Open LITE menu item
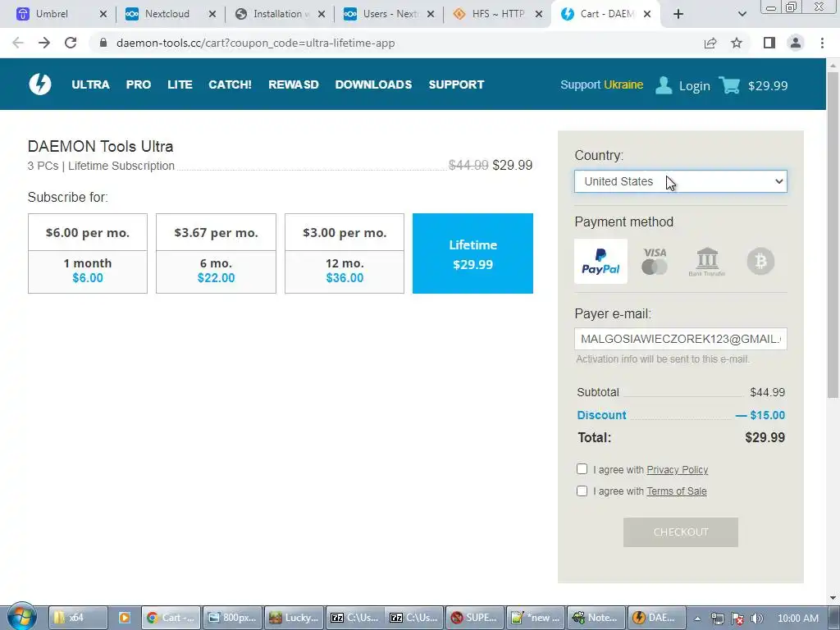 click(x=180, y=84)
